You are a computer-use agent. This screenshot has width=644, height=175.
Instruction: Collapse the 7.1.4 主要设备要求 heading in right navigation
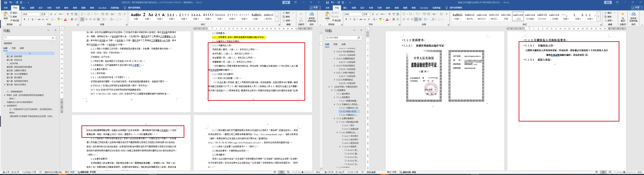[x=334, y=119]
